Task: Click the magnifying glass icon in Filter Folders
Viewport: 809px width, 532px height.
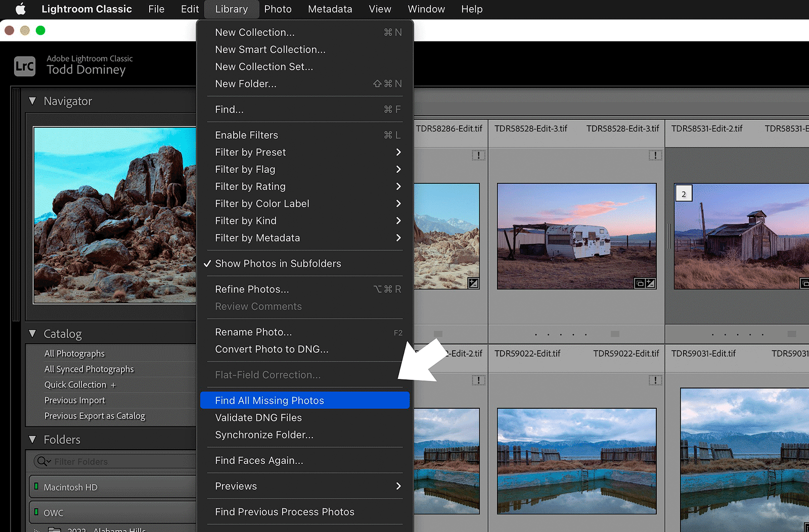Action: (42, 461)
